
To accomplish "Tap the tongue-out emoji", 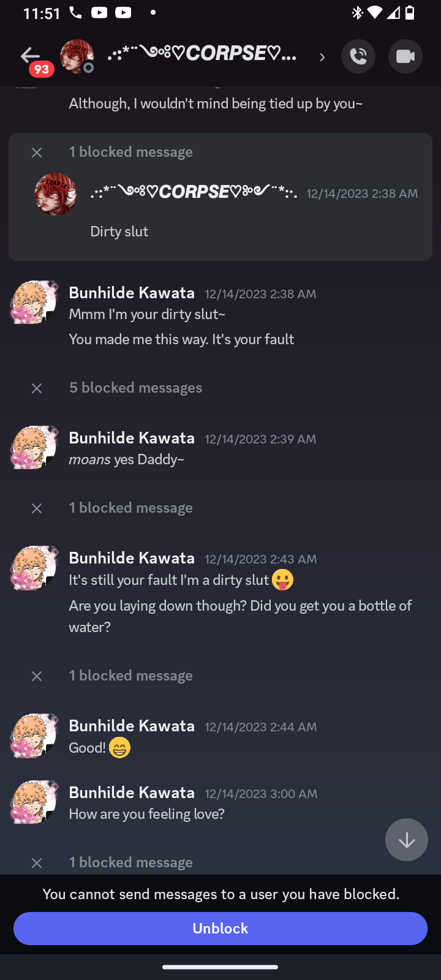I will (282, 580).
